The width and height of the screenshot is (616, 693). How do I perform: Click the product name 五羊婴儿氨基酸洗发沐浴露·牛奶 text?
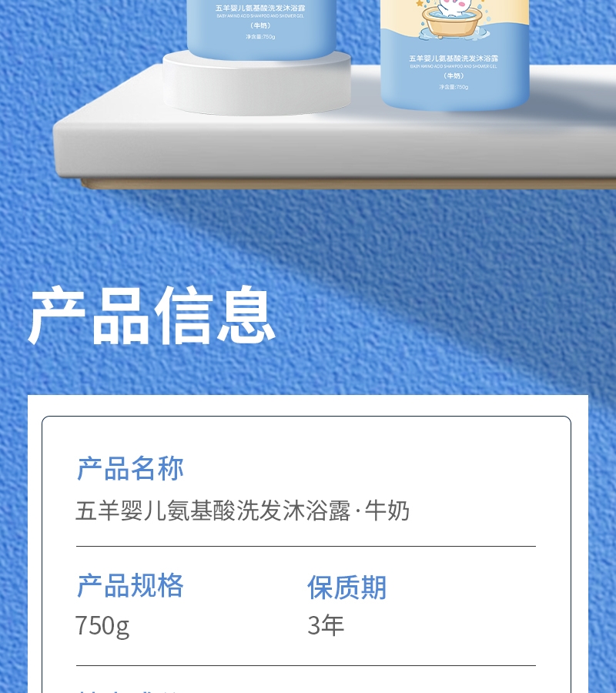242,511
